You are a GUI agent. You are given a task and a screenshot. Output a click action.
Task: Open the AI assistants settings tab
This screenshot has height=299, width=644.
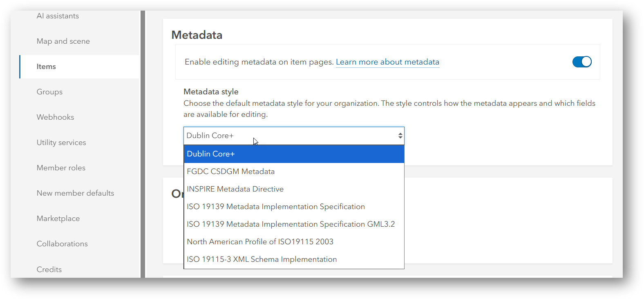point(58,16)
